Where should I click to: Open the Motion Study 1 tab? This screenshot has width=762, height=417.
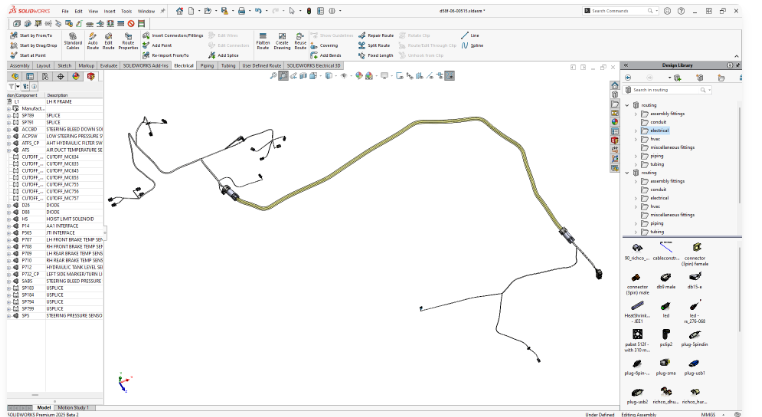72,407
